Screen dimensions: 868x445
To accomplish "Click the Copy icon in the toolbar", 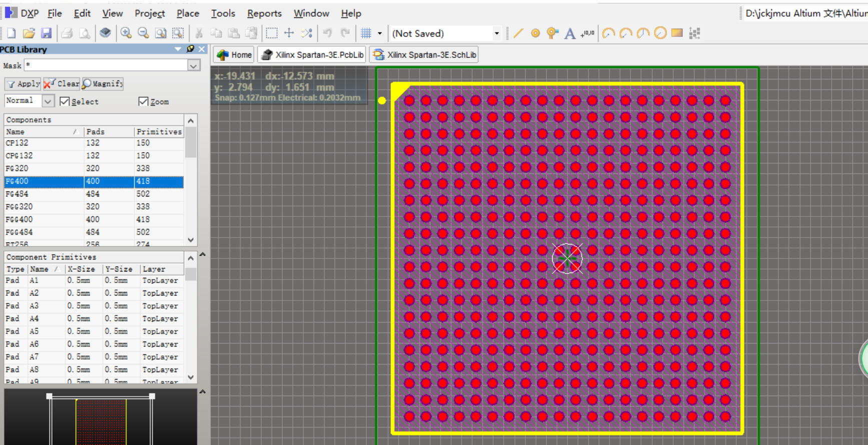I will click(216, 33).
